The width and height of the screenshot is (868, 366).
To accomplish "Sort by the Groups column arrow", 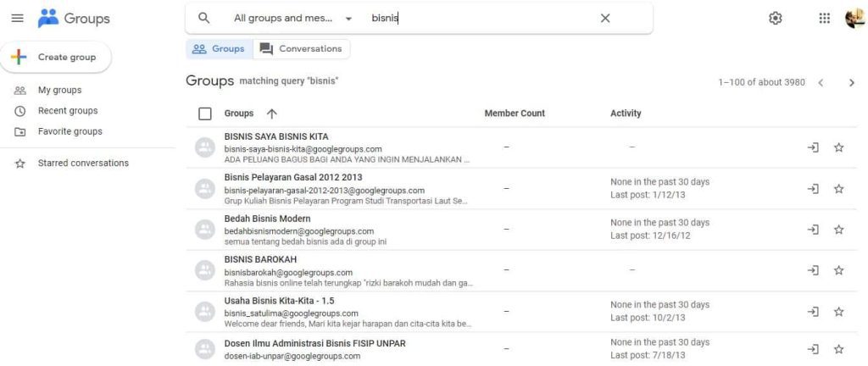I will click(271, 114).
